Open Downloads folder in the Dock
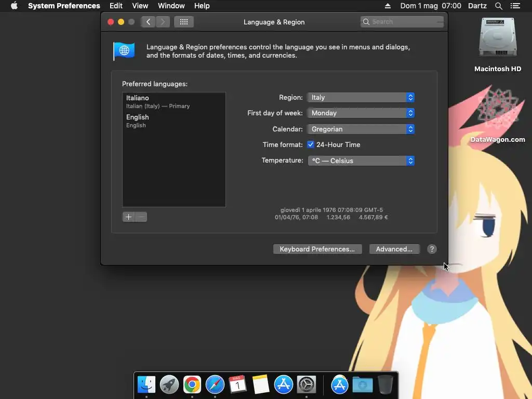 (x=362, y=384)
